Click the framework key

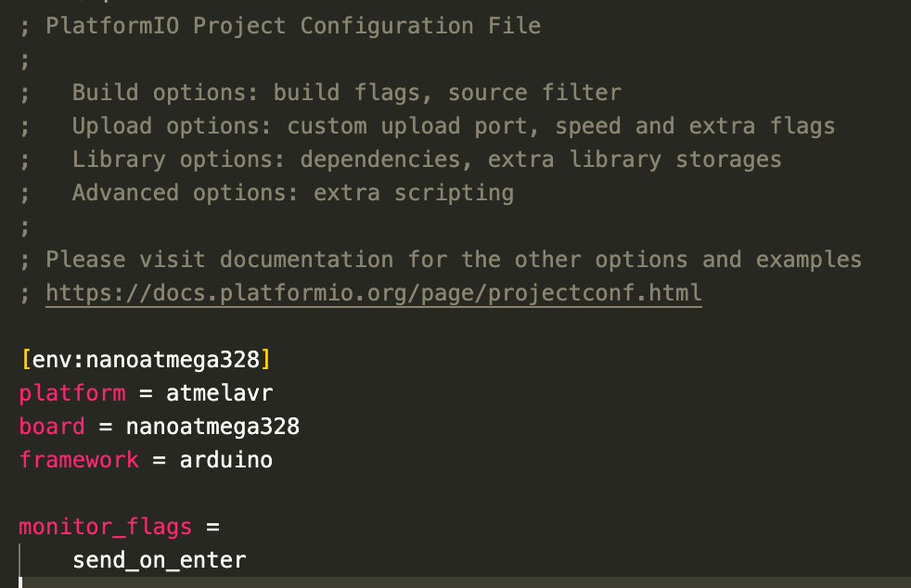coord(79,460)
